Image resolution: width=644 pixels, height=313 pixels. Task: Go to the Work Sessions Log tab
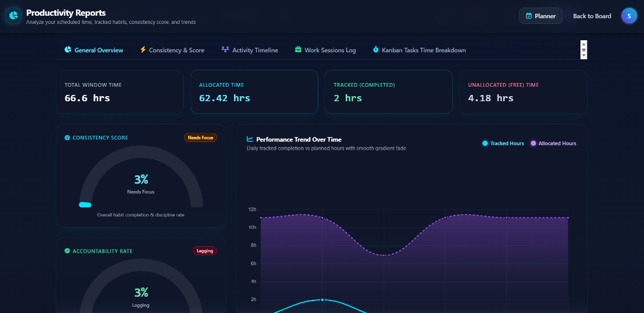325,50
